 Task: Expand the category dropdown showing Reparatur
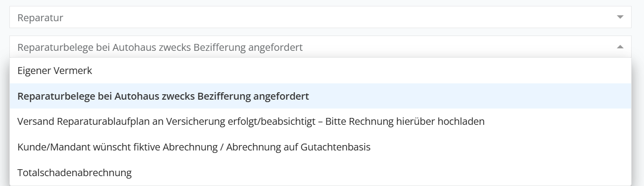[321, 17]
